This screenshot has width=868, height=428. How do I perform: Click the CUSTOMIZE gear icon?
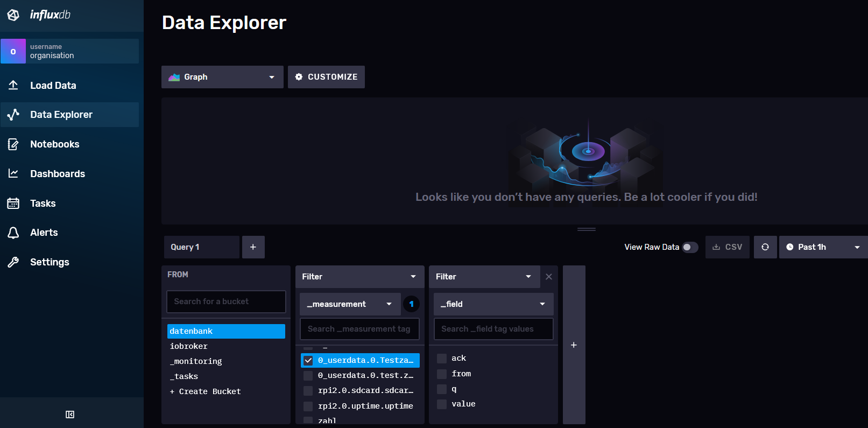coord(299,77)
